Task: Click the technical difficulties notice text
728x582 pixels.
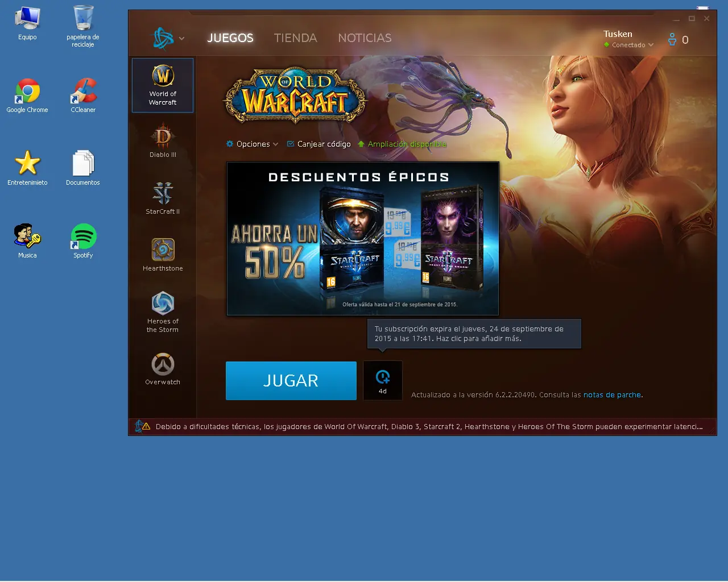Action: pos(429,426)
